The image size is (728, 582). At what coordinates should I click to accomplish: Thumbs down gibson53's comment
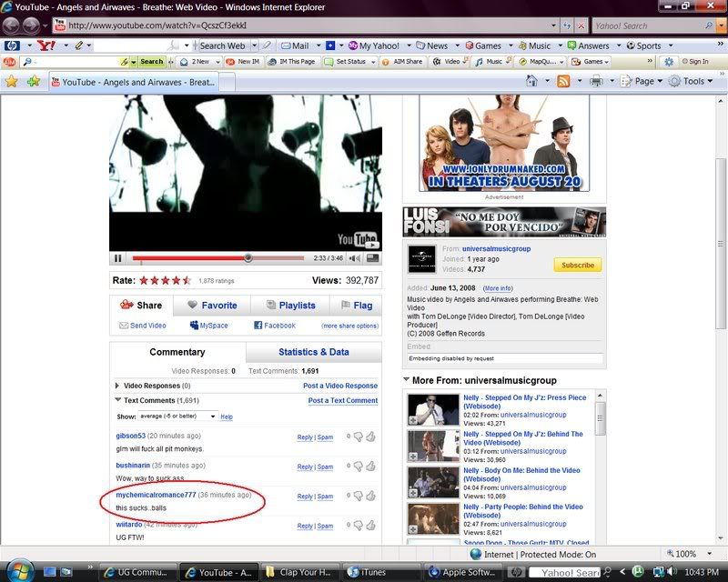[x=358, y=436]
